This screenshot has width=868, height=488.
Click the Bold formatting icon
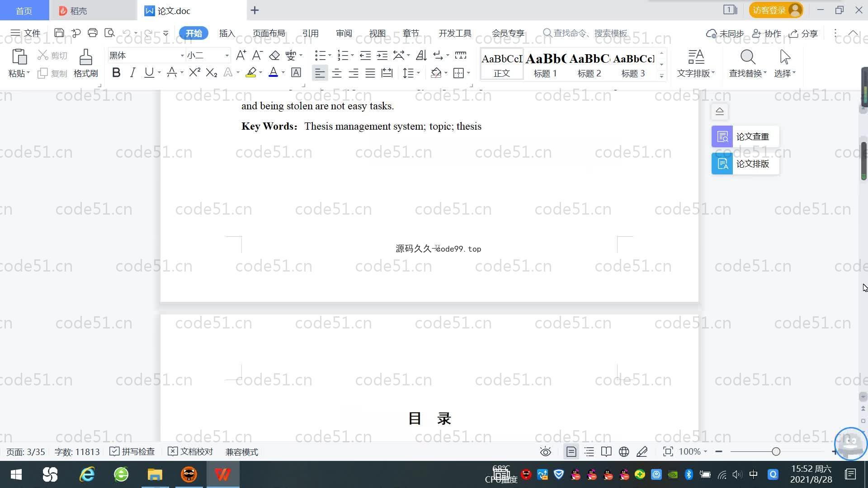[x=116, y=73]
